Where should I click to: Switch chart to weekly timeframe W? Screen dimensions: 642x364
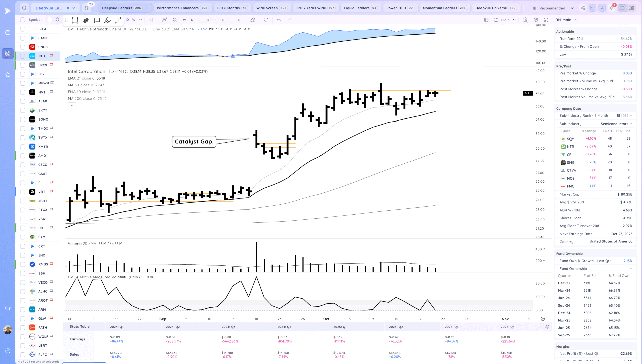click(x=134, y=20)
